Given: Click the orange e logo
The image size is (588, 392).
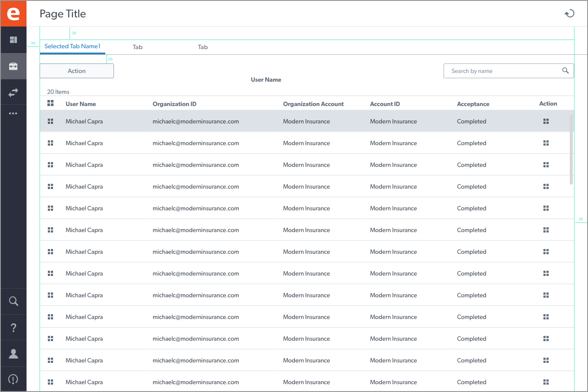Looking at the screenshot, I should tap(13, 13).
